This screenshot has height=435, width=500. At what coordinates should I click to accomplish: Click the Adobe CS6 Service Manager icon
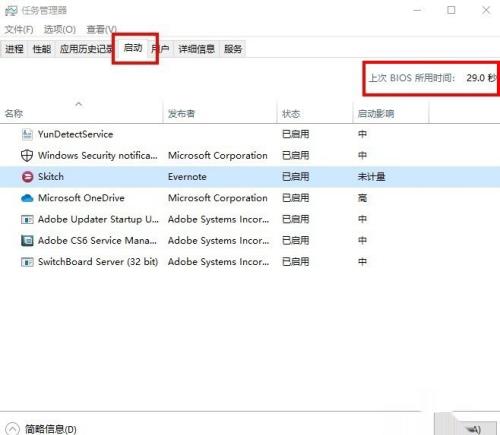(27, 240)
